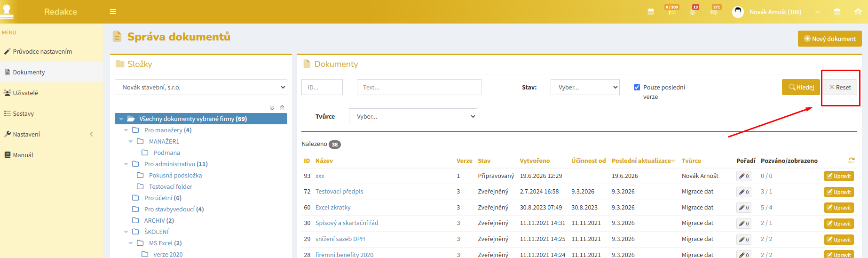Open the hamburger menu toggle

coord(113,12)
